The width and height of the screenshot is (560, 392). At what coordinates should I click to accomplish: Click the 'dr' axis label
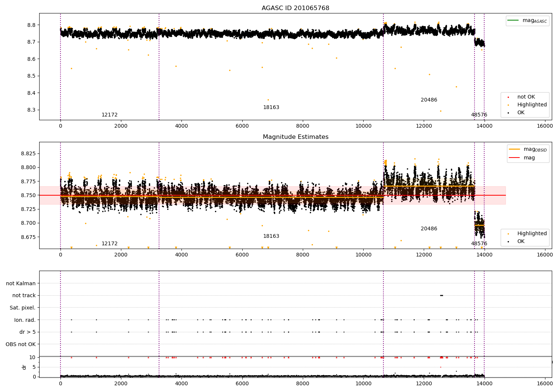click(24, 367)
